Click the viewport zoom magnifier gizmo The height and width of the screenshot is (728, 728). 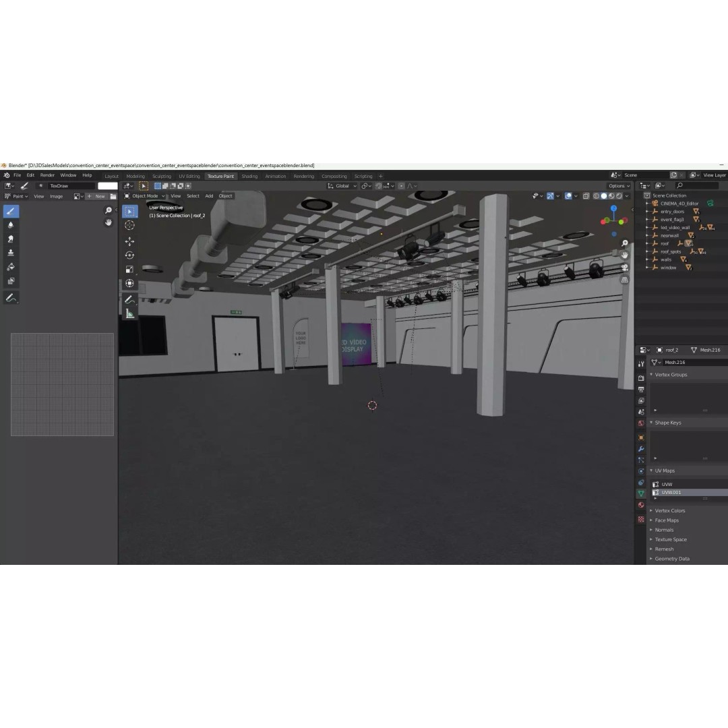pos(625,243)
